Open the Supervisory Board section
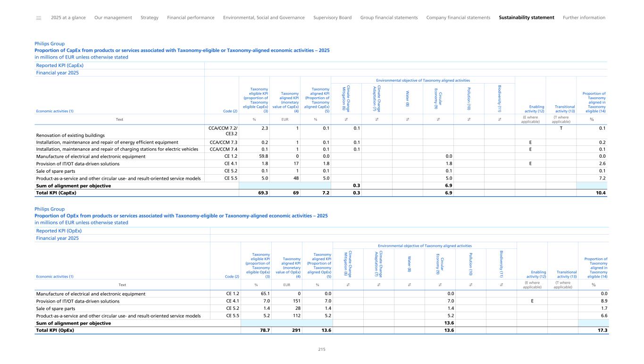 pyautogui.click(x=332, y=18)
